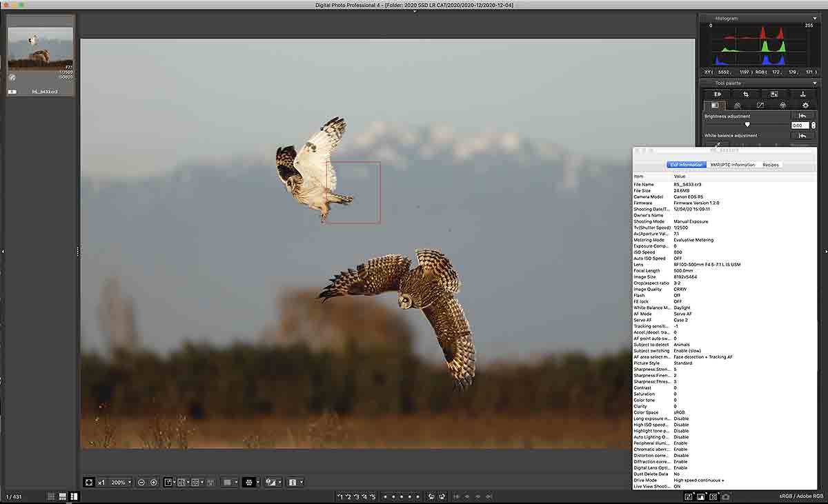828x504 pixels.
Task: Toggle the grid lines display icon
Action: 249,483
